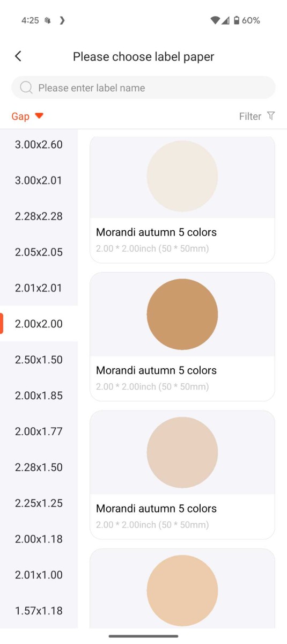Open the Filter funnel icon
287x644 pixels.
pos(271,116)
